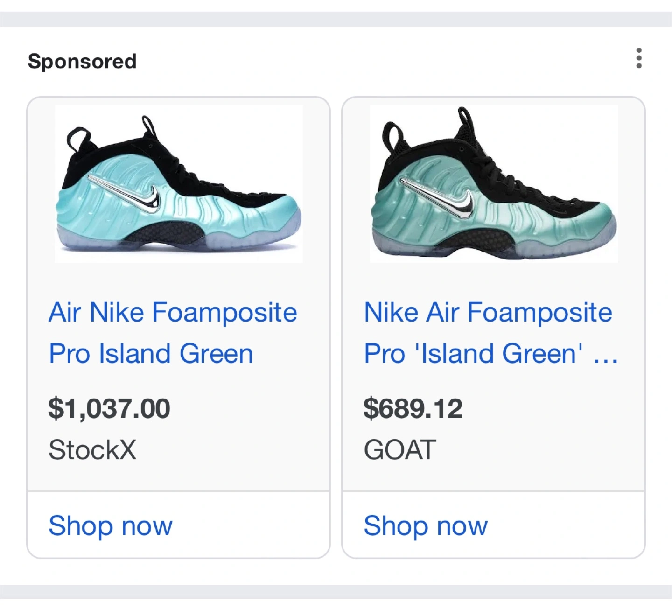The height and width of the screenshot is (616, 672).
Task: Click the gray divider bar above Sponsored
Action: point(336,20)
